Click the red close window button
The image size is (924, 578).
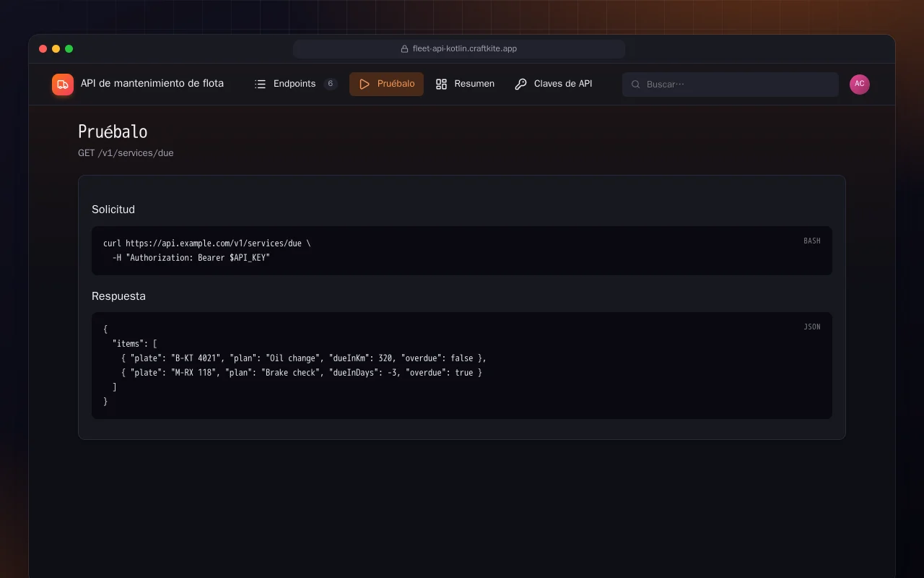(43, 49)
